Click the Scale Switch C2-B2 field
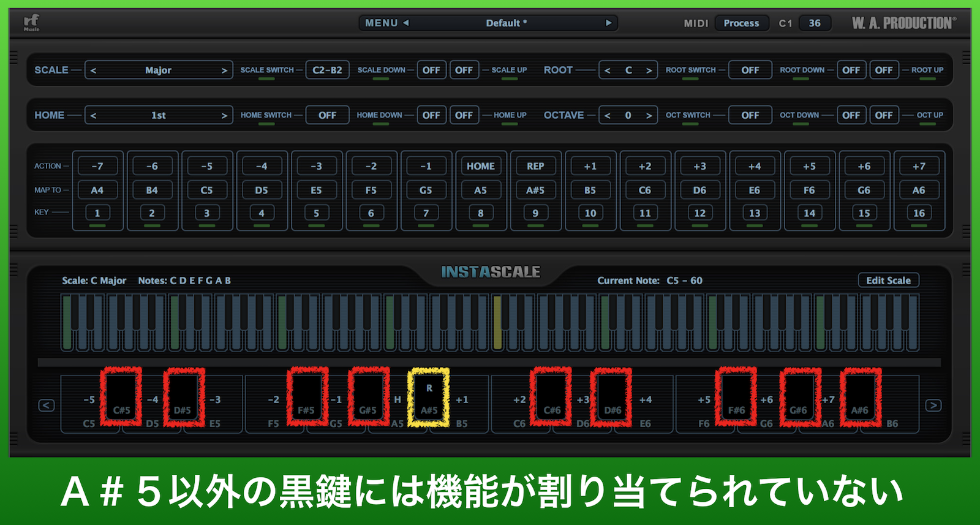This screenshot has width=980, height=525. tap(327, 70)
